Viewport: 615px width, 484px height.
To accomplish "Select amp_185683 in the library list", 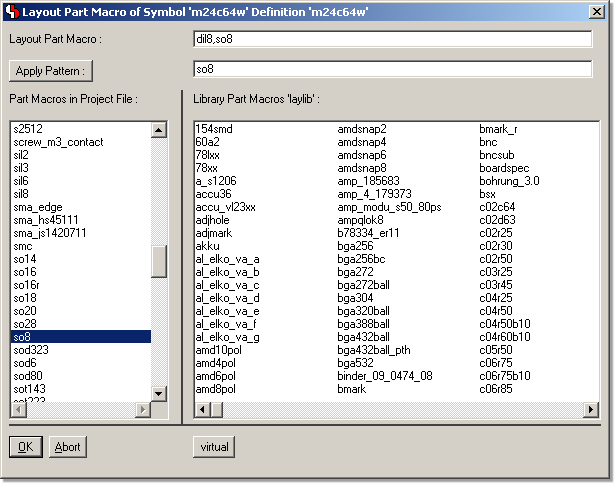I will [x=368, y=181].
